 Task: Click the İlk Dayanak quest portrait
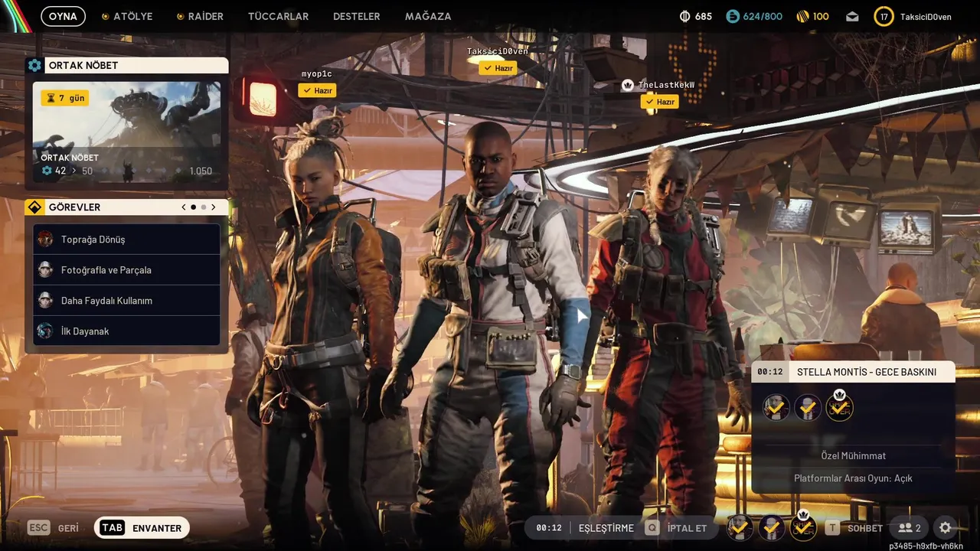tap(45, 331)
